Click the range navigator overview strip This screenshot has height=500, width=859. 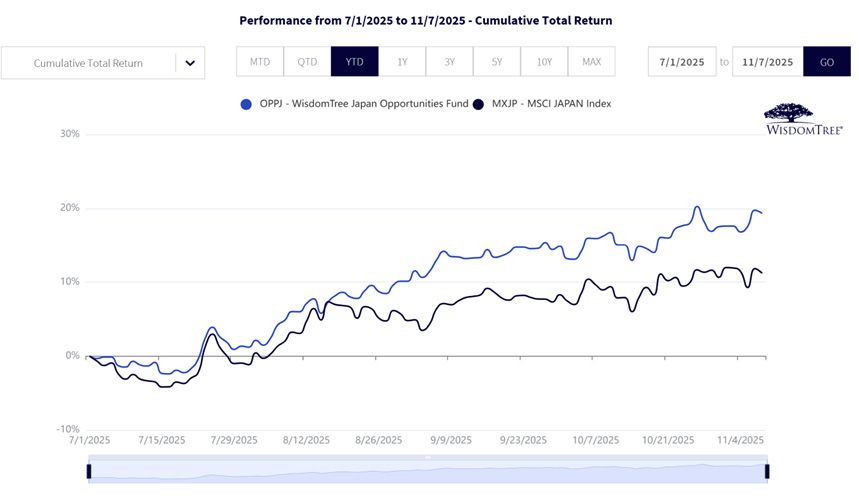(428, 470)
